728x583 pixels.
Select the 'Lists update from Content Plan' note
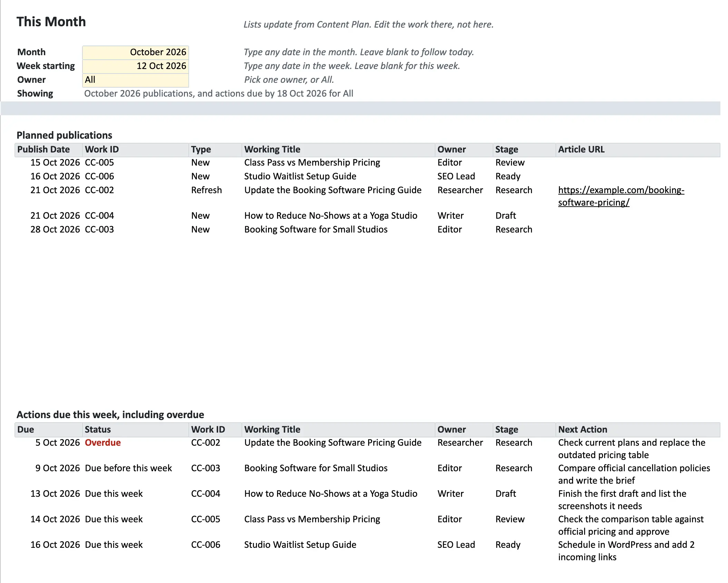coord(368,24)
